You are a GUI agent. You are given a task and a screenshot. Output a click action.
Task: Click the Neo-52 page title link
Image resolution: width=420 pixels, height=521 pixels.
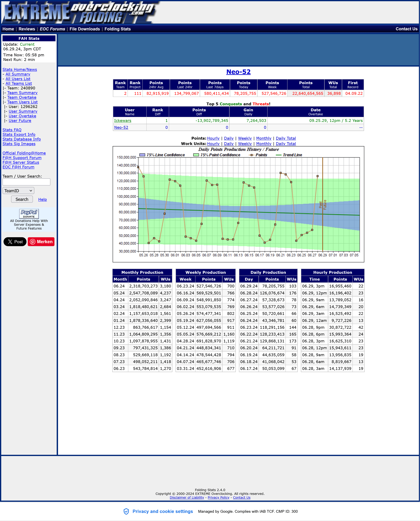tap(238, 72)
